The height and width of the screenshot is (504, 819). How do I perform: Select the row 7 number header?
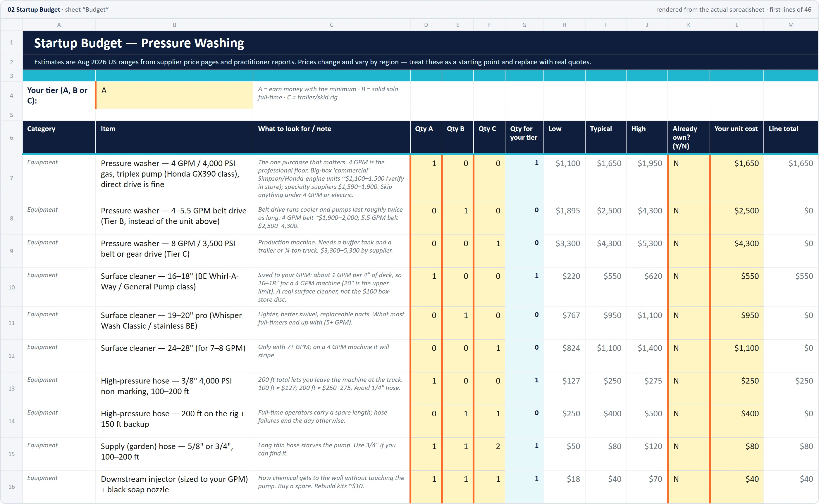pos(11,178)
